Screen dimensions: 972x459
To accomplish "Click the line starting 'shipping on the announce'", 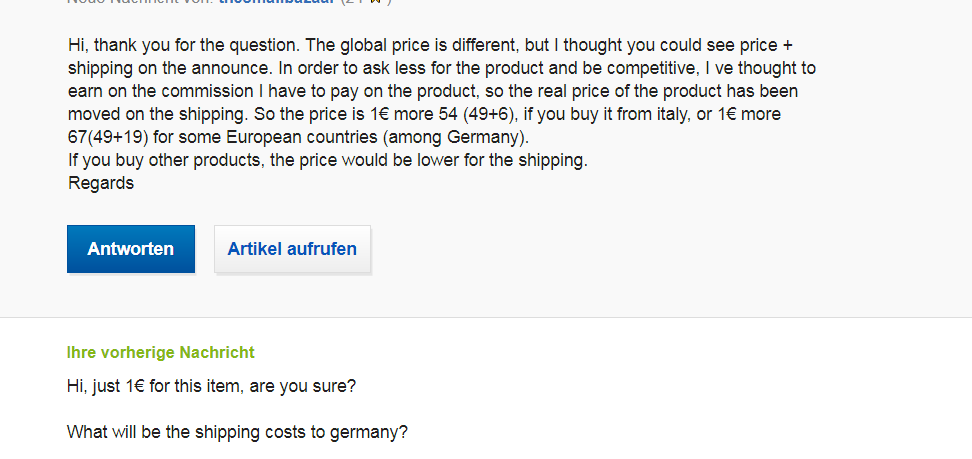I will pyautogui.click(x=441, y=68).
